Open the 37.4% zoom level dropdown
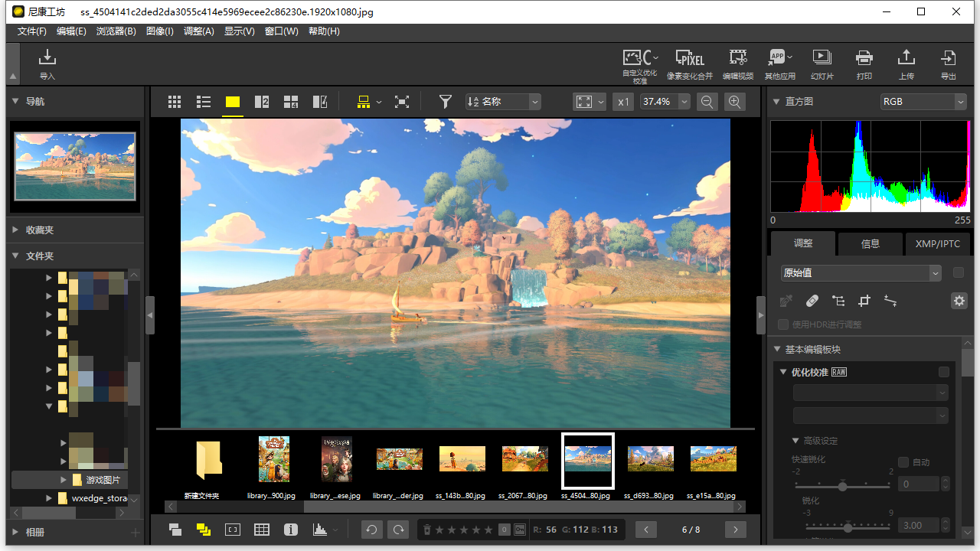Image resolution: width=980 pixels, height=551 pixels. (665, 101)
